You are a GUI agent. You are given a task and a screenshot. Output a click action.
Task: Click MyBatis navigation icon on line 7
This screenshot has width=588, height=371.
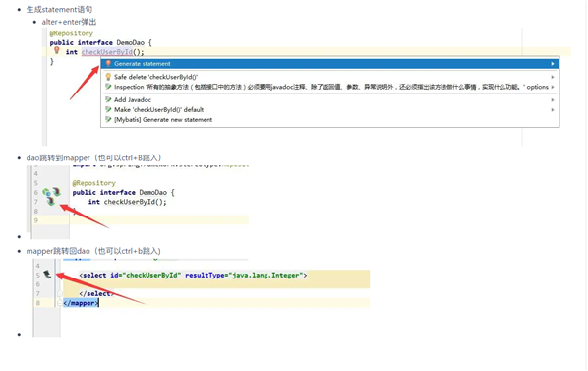[51, 202]
